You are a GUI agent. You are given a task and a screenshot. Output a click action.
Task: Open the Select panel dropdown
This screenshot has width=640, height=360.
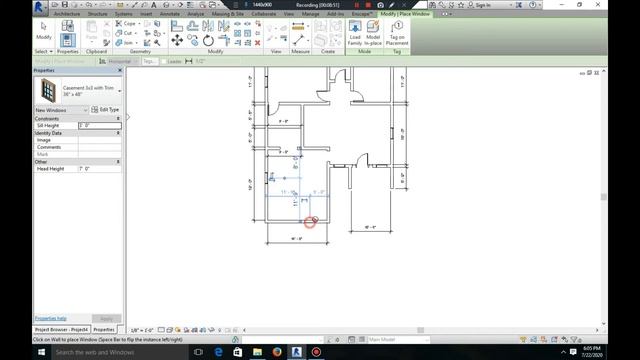point(44,51)
